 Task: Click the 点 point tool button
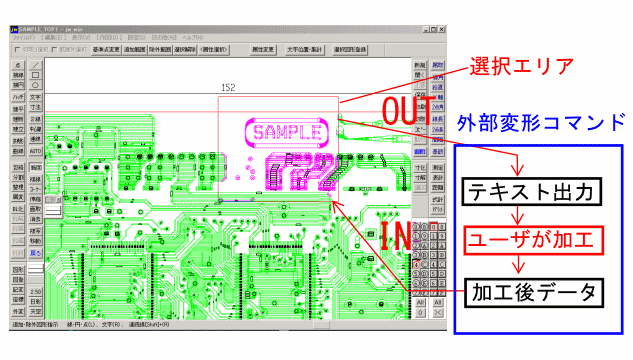pos(18,65)
